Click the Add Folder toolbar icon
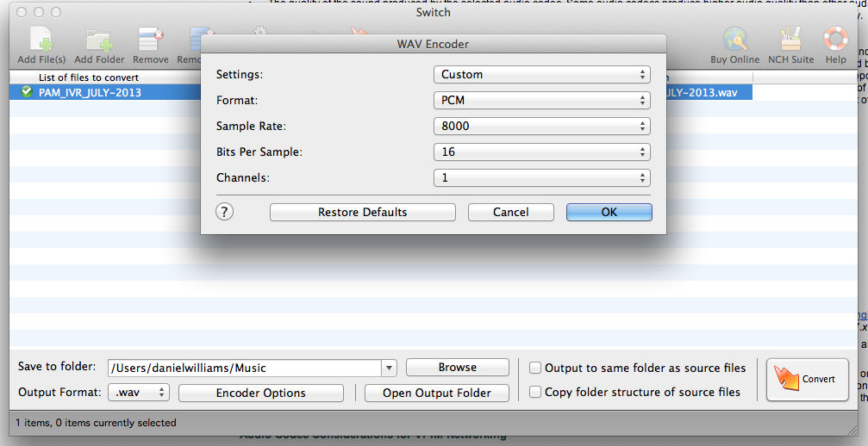This screenshot has width=868, height=446. click(99, 45)
